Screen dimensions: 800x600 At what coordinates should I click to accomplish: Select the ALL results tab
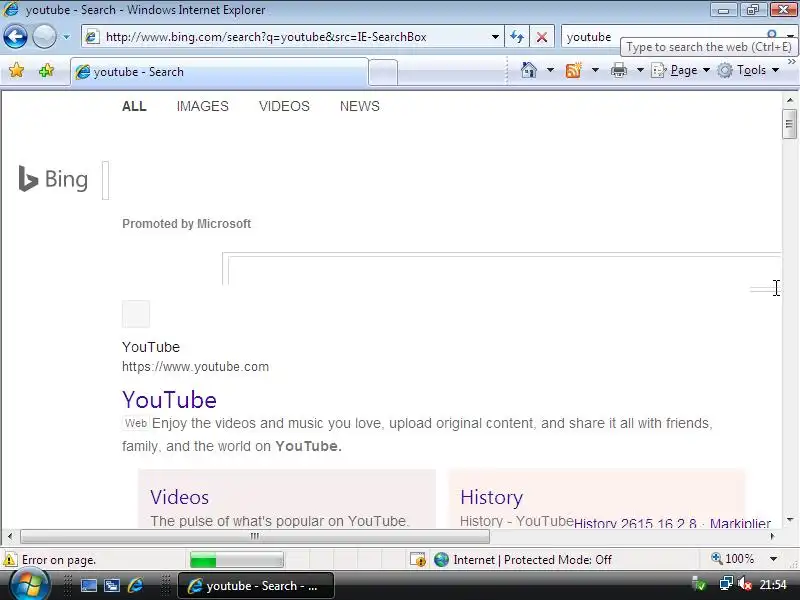tap(134, 106)
